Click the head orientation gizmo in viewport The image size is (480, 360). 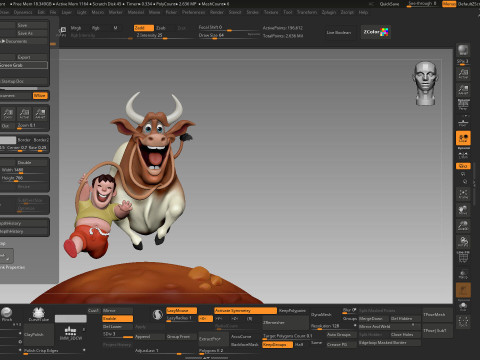click(x=425, y=83)
